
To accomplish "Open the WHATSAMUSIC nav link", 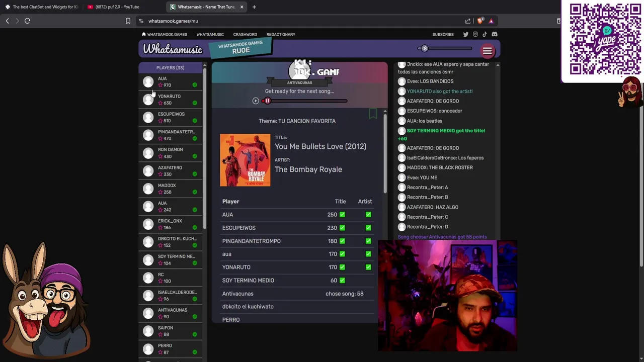I will click(210, 34).
